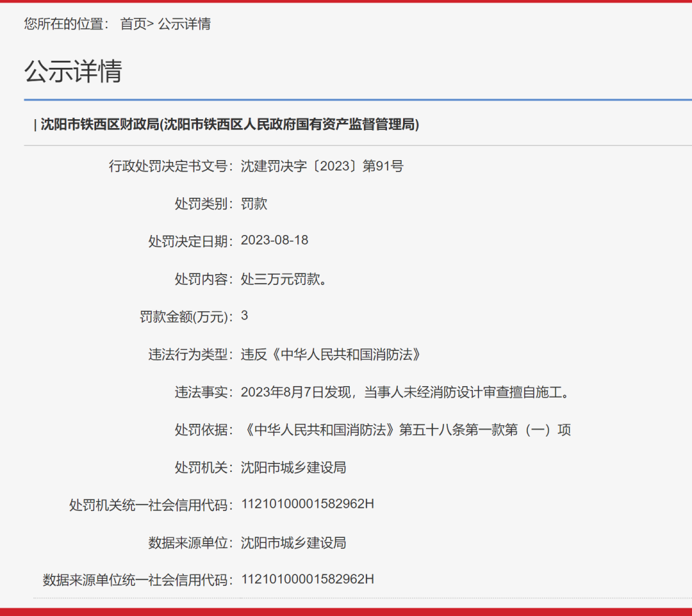Click the 首页 breadcrumb link
The image size is (692, 616).
[133, 24]
